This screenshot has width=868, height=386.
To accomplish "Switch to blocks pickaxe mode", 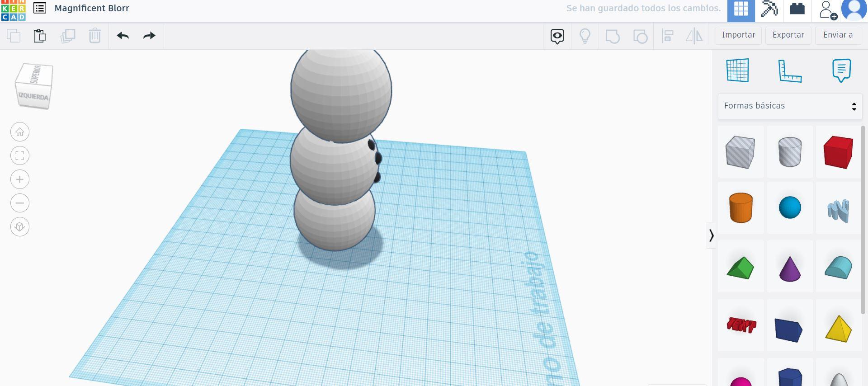I will (x=769, y=10).
